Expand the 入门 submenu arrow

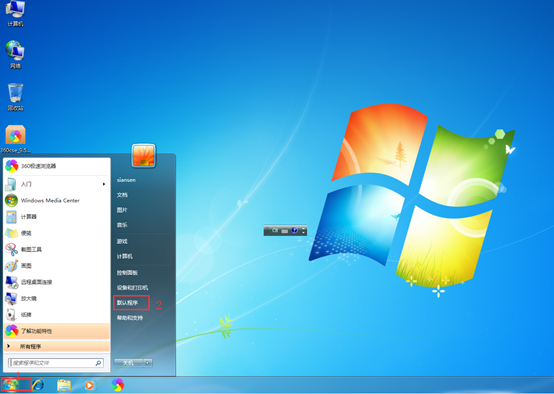tap(104, 184)
